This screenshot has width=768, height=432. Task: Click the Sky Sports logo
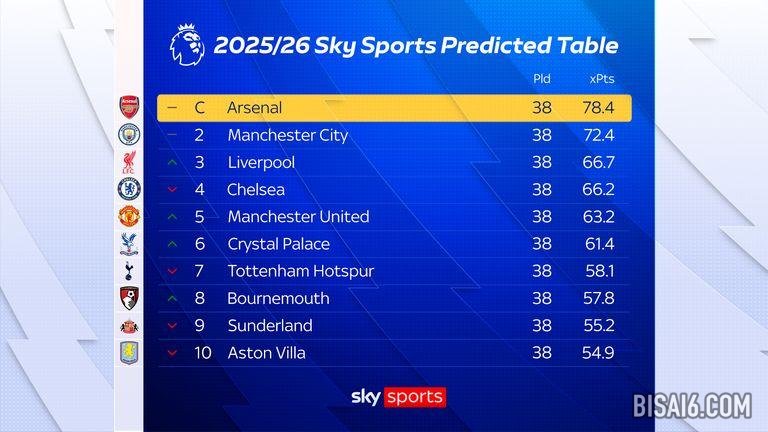click(397, 397)
